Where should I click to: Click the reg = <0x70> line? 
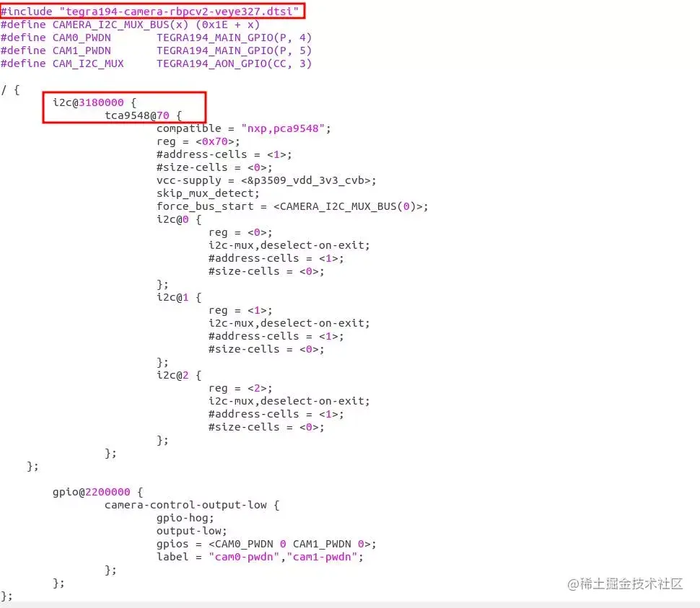[x=198, y=141]
